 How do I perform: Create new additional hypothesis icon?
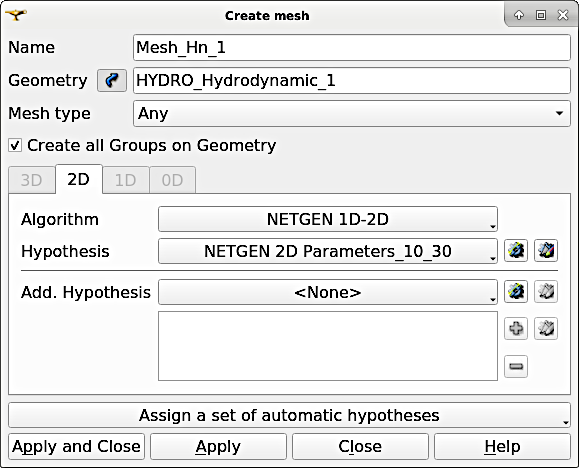[x=516, y=292]
